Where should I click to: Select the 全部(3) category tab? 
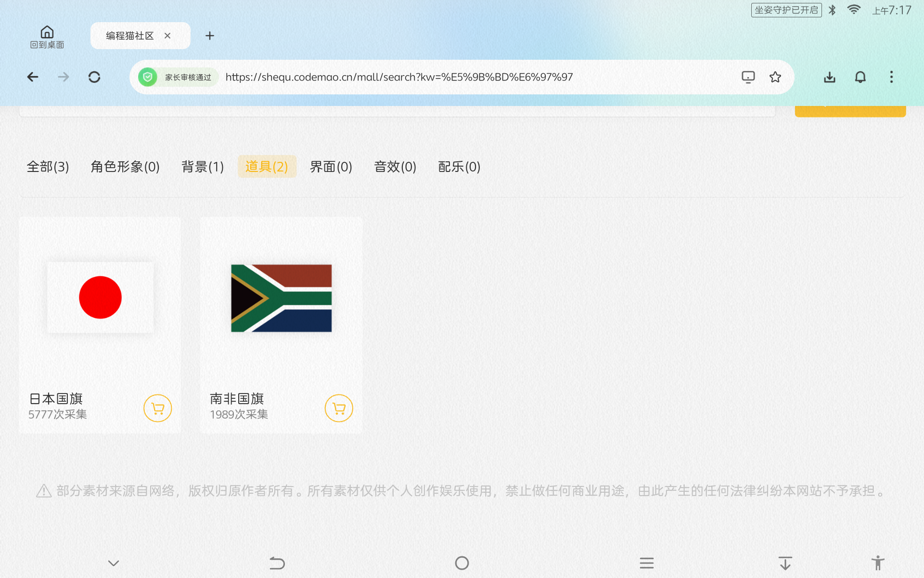click(48, 167)
